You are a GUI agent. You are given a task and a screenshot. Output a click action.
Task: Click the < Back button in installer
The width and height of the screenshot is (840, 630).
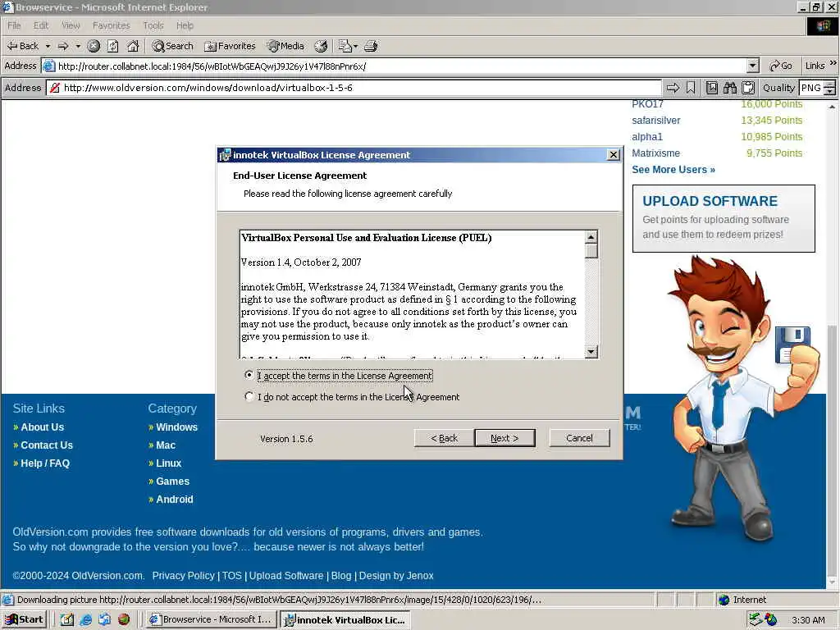pos(444,438)
